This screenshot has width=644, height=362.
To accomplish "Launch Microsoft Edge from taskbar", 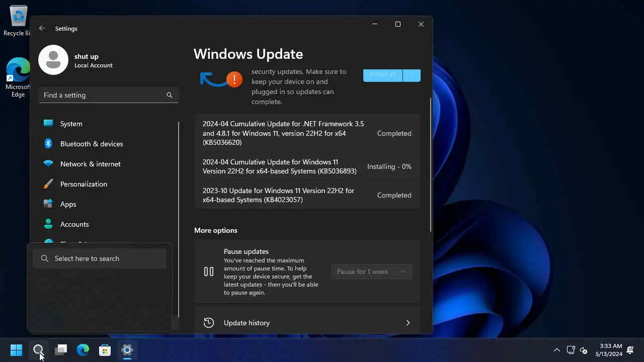I will [x=83, y=350].
